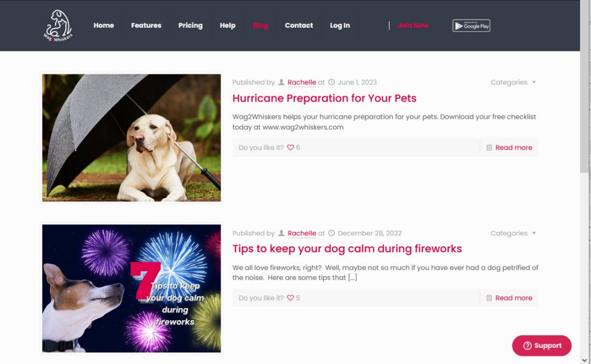
Task: Click the clock icon beside December 28, 2022
Action: tap(331, 233)
